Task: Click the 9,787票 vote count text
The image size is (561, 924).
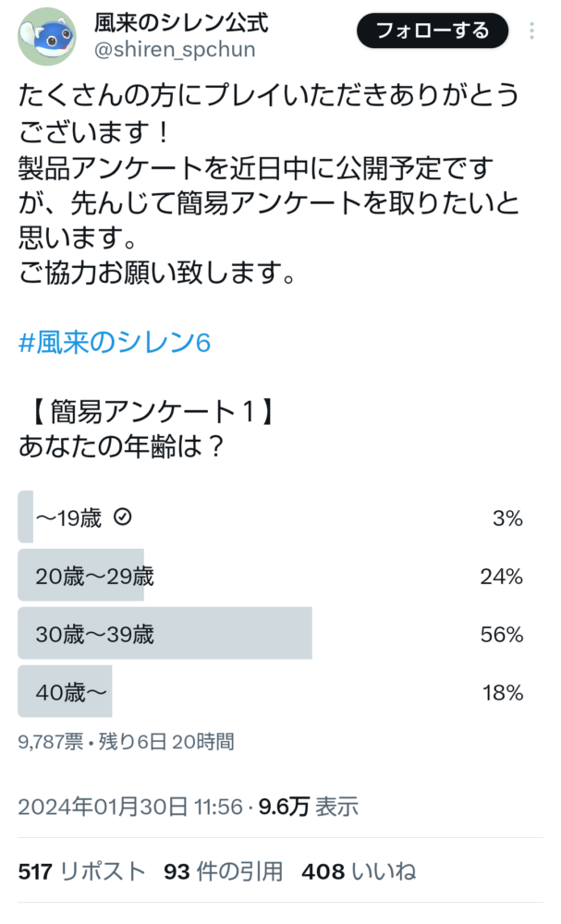Action: click(51, 741)
